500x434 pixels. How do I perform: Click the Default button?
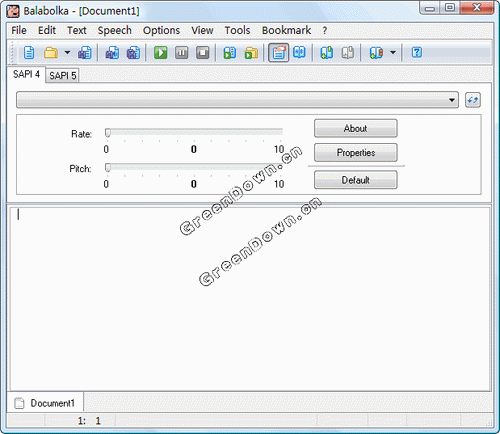pos(356,180)
